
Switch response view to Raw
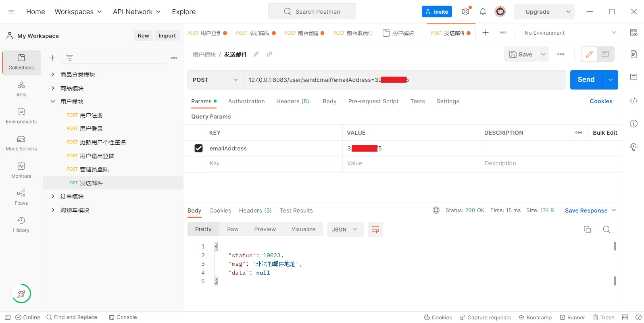233,229
